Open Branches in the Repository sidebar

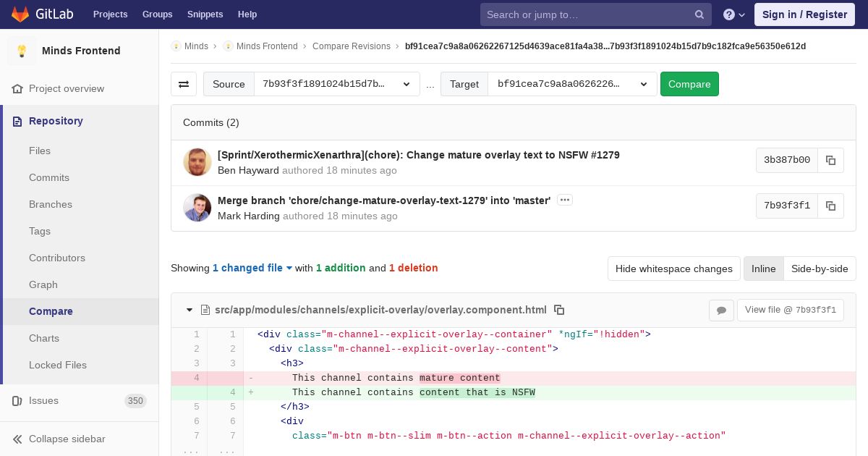click(x=51, y=204)
